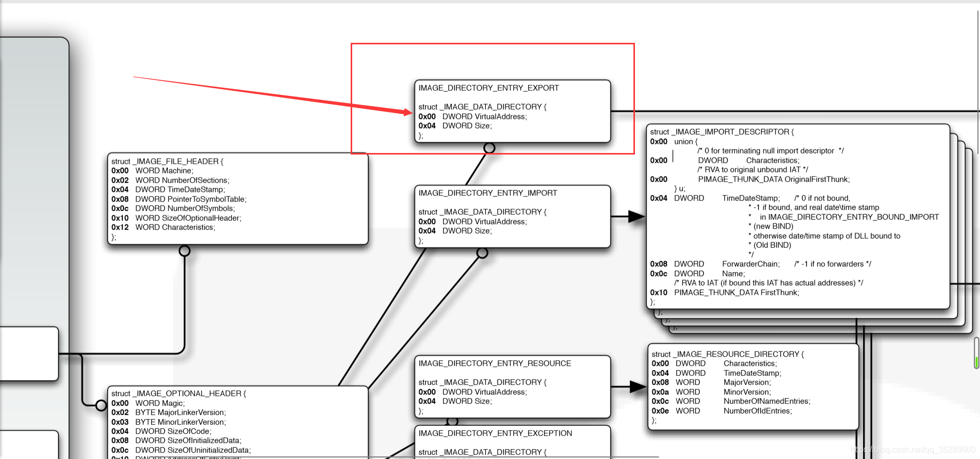
Task: Click the 'RVA to original unbound IAT' comment
Action: click(x=753, y=169)
